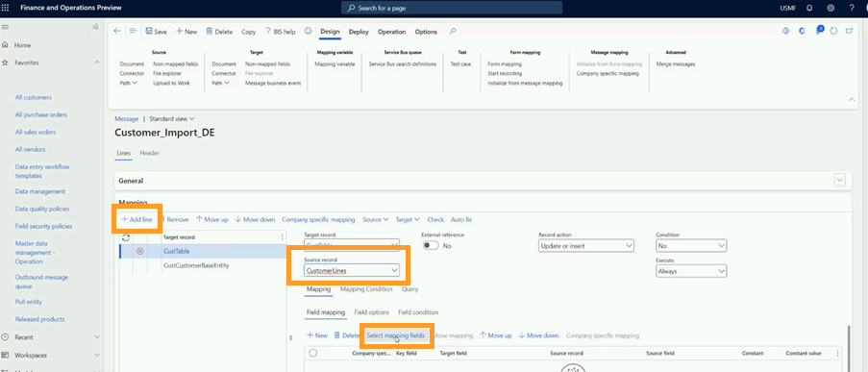
Task: Refresh the mapping grid icon
Action: 126,237
